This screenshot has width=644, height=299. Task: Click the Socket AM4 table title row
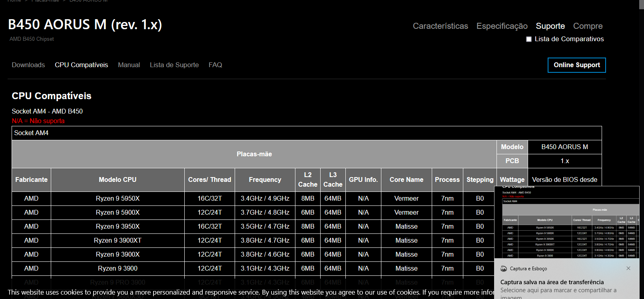[x=307, y=133]
